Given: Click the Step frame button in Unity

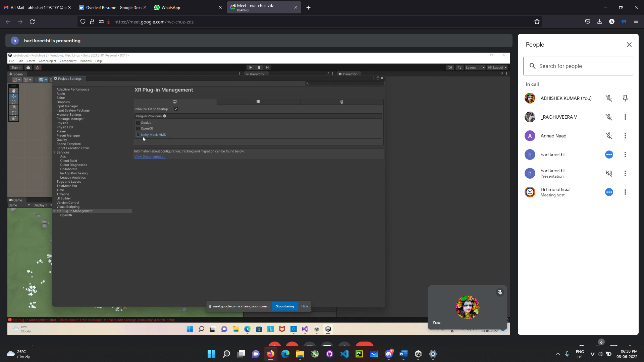Looking at the screenshot, I should click(x=267, y=67).
